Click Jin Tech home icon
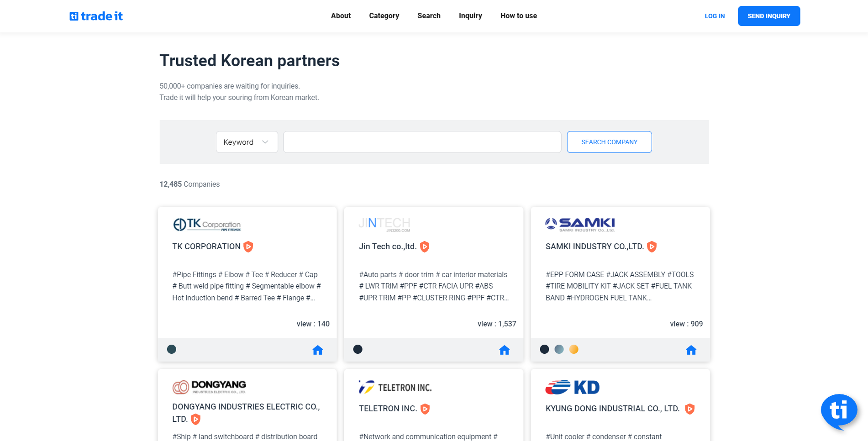Screen dimensions: 868x441 pyautogui.click(x=504, y=350)
